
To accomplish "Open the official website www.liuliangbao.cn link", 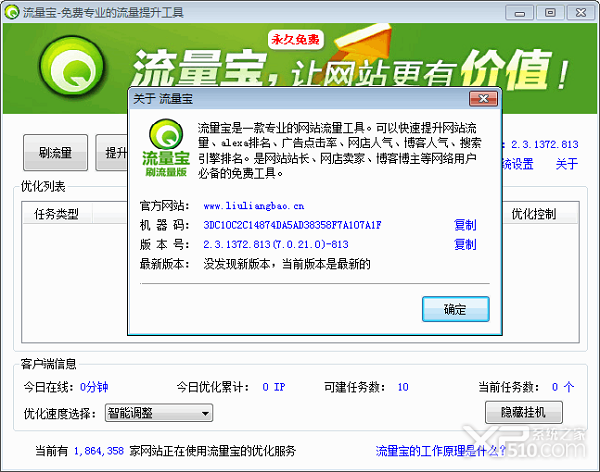I will pyautogui.click(x=254, y=206).
